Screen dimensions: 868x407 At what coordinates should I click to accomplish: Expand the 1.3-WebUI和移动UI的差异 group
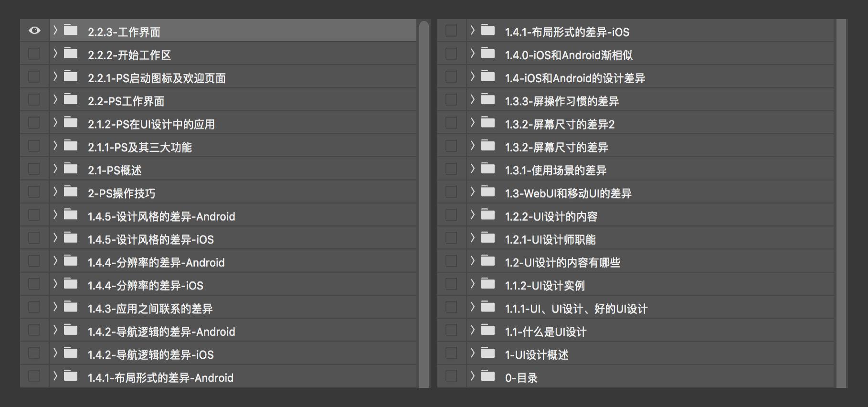[x=473, y=192]
